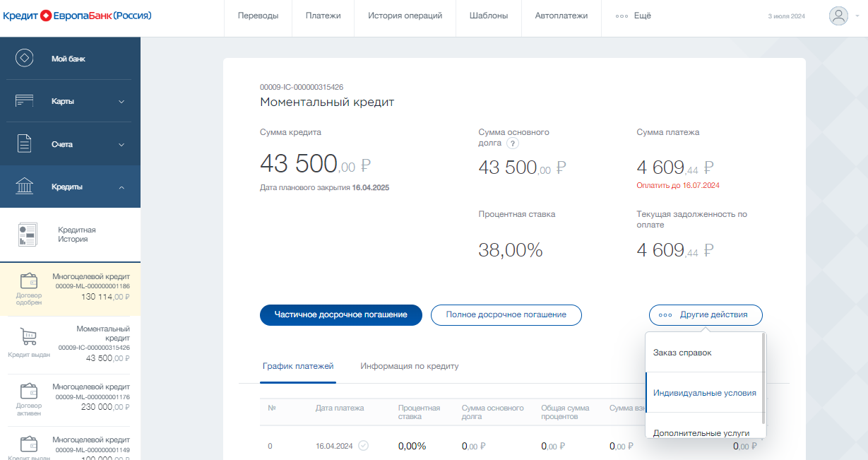This screenshot has height=460, width=868.
Task: Click the Мой банк diamond icon
Action: pyautogui.click(x=25, y=59)
